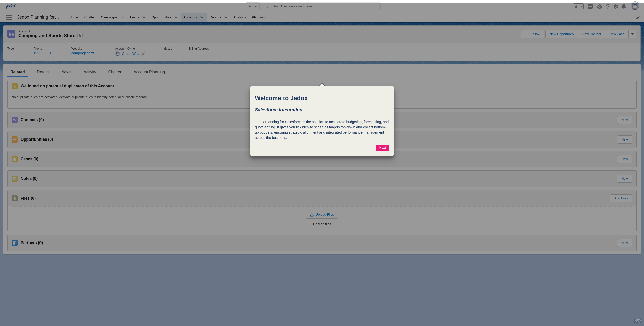Screen dimensions: 644x326
Task: Click the Trailhead learning path icon
Action: click(600, 6)
